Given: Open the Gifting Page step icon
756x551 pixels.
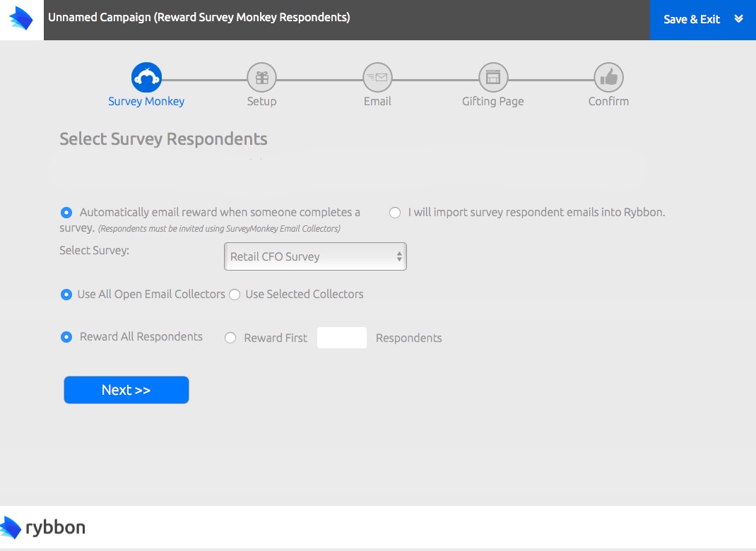Looking at the screenshot, I should tap(493, 78).
